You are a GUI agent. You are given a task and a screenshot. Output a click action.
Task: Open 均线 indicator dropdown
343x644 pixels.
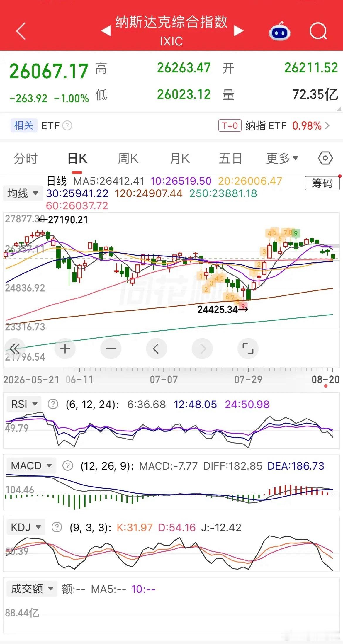(x=23, y=193)
